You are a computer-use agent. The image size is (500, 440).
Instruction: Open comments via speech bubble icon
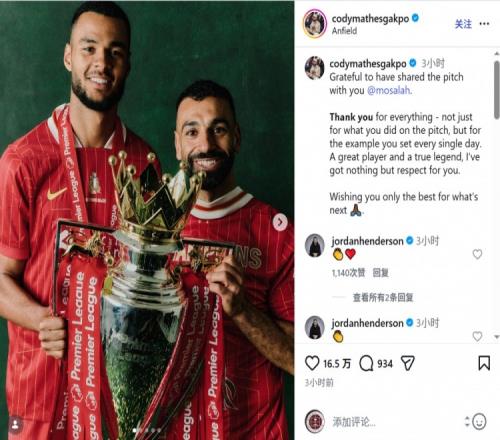[x=366, y=363]
